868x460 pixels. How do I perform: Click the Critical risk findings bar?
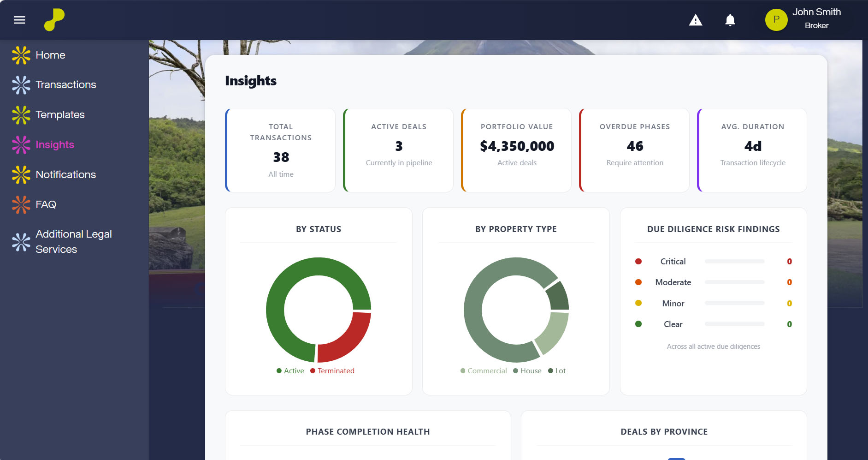click(734, 262)
